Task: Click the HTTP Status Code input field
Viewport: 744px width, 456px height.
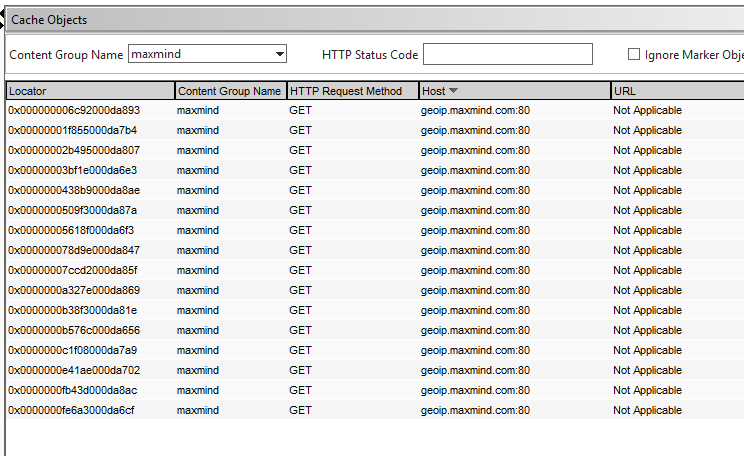Action: 507,54
